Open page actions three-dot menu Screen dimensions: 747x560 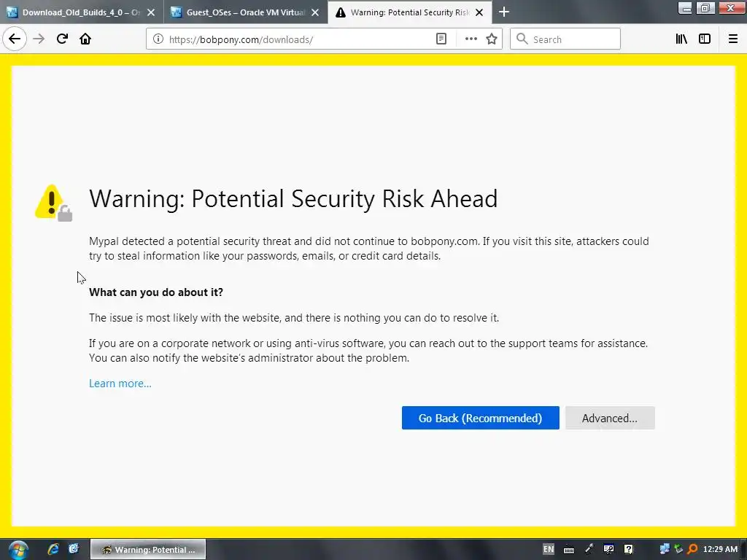click(x=471, y=39)
